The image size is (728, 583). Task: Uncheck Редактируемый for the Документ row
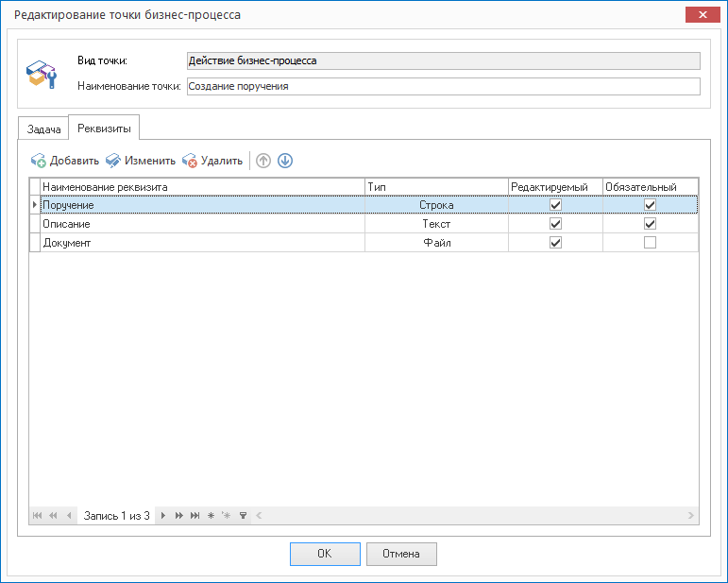tap(555, 243)
